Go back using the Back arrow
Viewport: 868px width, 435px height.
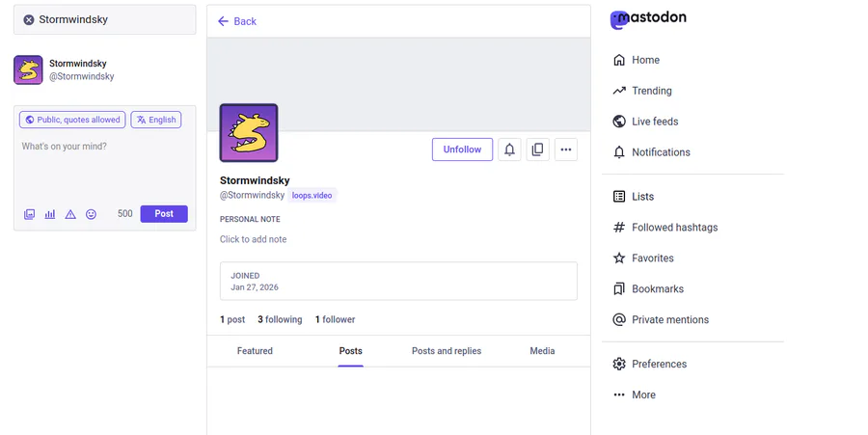(237, 21)
